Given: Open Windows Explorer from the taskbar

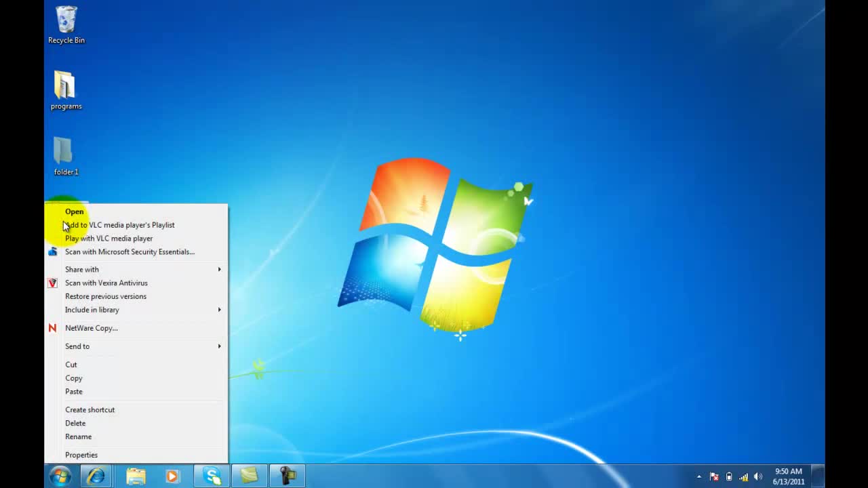Looking at the screenshot, I should (136, 476).
